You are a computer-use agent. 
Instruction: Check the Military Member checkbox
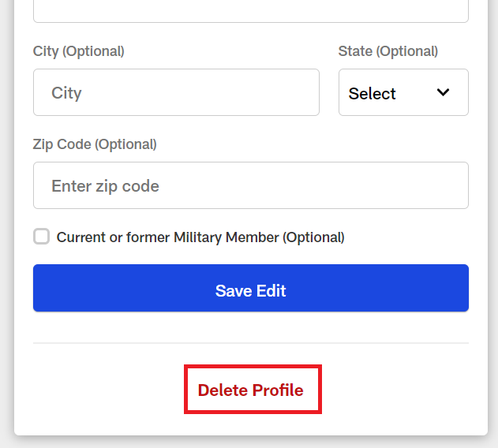coord(42,237)
